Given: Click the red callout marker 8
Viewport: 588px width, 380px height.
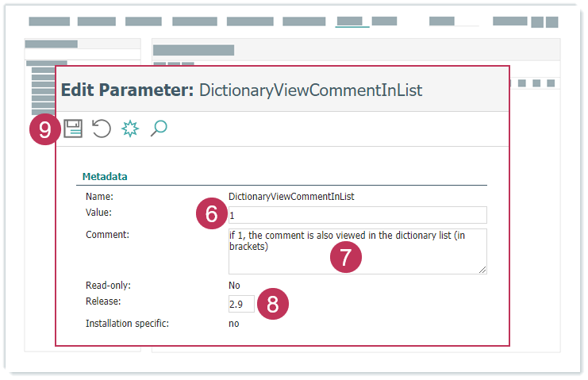Looking at the screenshot, I should [273, 305].
